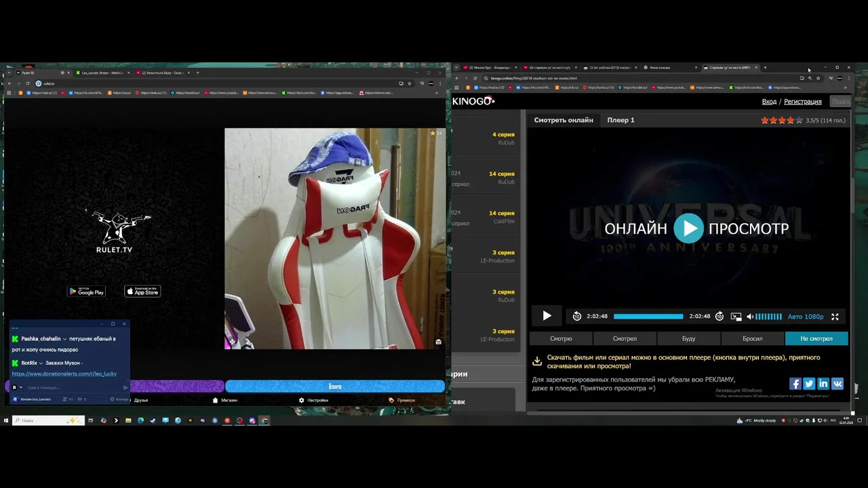Screen dimensions: 868x488
Task: Rewind 10 seconds in Kinogo player
Action: click(x=576, y=317)
